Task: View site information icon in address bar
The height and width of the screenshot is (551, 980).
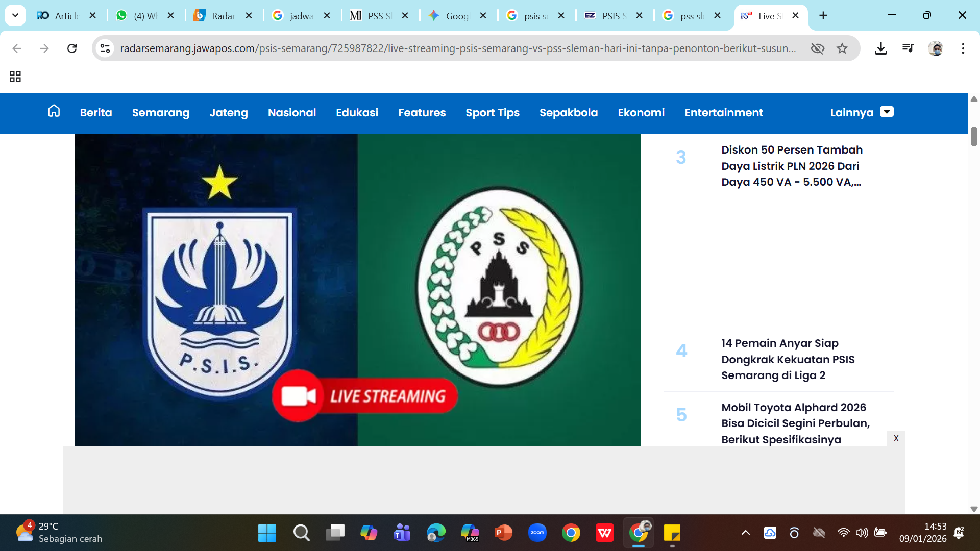Action: pyautogui.click(x=105, y=48)
